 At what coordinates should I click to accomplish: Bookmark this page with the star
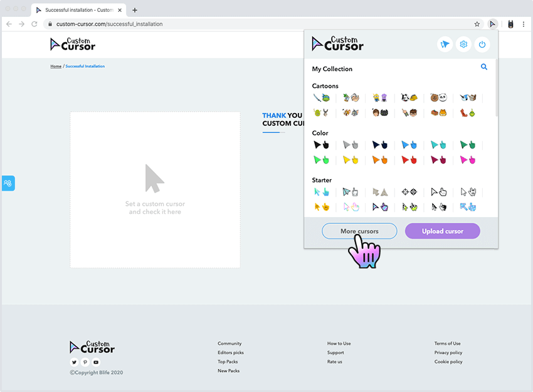(x=477, y=24)
